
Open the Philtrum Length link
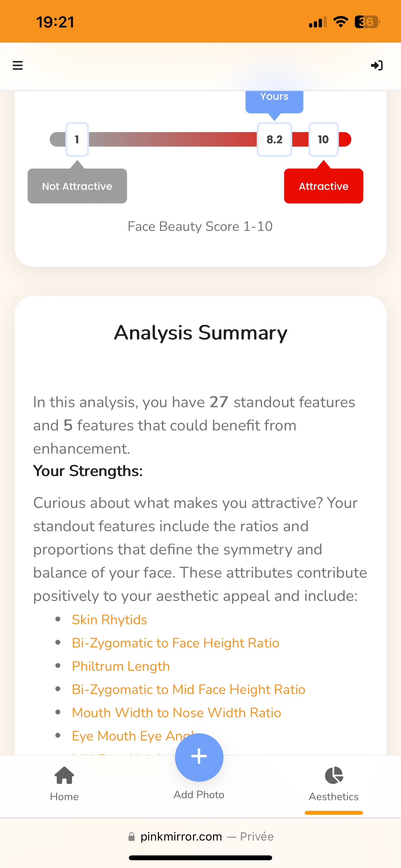pos(121,666)
